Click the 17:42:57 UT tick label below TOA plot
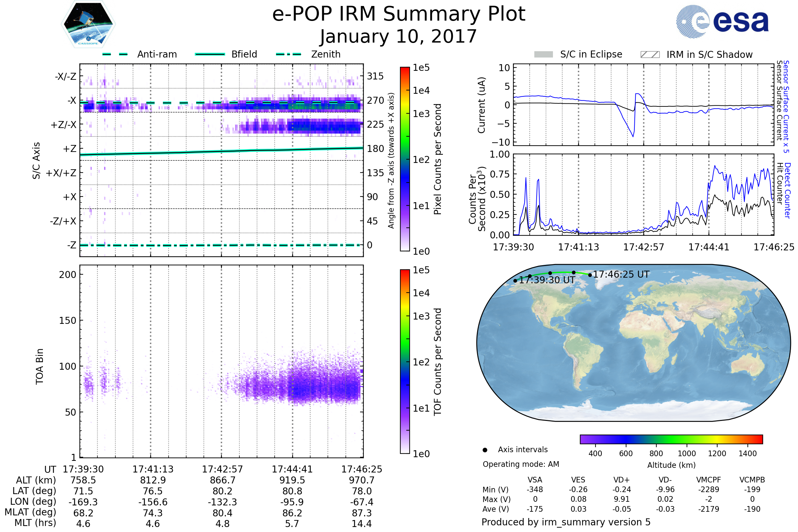798x532 pixels. 222,469
